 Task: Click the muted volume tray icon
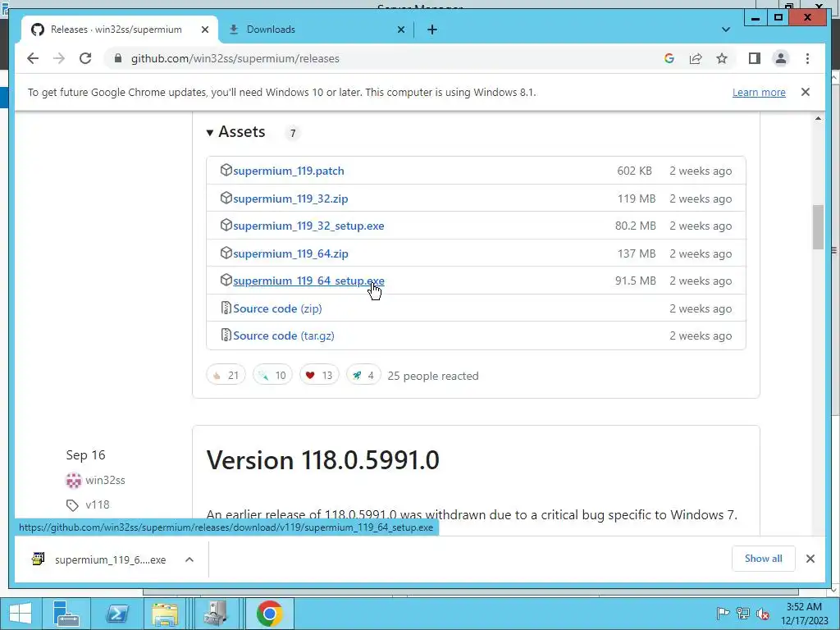pyautogui.click(x=762, y=614)
